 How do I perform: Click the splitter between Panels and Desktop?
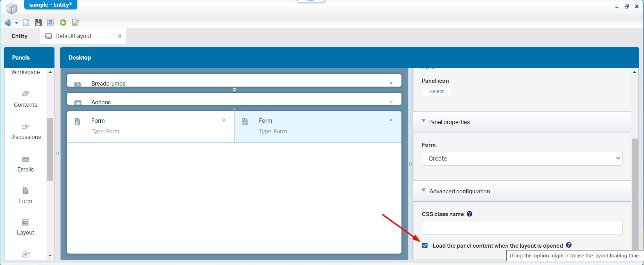click(57, 153)
